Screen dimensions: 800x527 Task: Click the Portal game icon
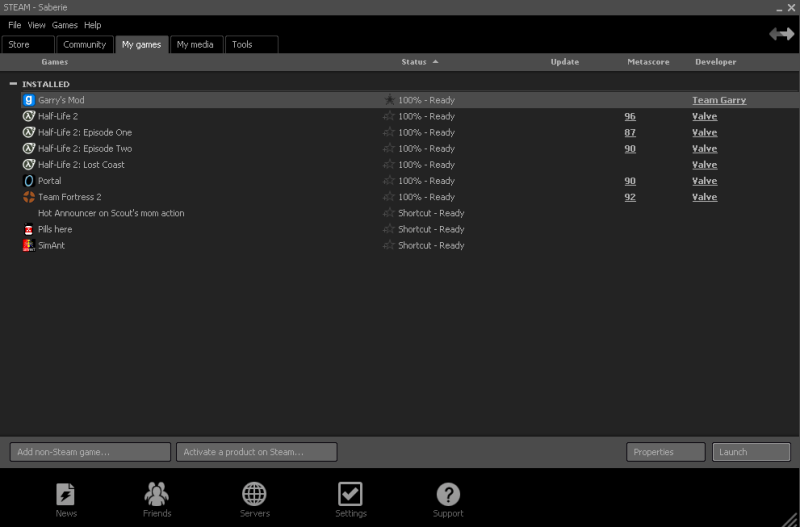point(29,181)
